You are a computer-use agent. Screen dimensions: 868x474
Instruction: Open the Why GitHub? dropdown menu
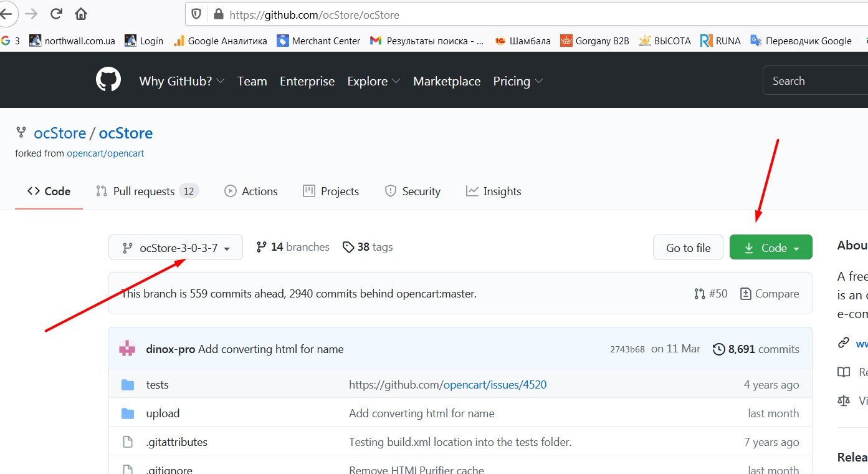pyautogui.click(x=182, y=81)
